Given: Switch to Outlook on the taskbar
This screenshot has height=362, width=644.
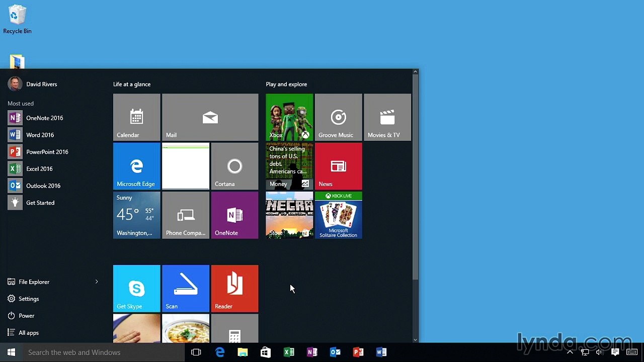Looking at the screenshot, I should click(335, 352).
